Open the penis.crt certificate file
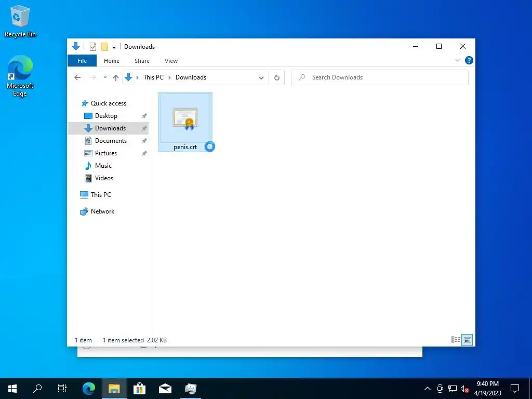The width and height of the screenshot is (532, 399). pyautogui.click(x=185, y=122)
